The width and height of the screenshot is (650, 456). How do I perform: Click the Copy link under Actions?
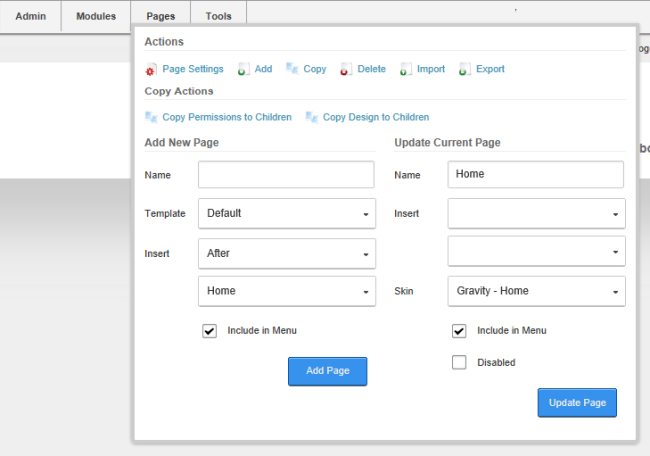pos(315,69)
